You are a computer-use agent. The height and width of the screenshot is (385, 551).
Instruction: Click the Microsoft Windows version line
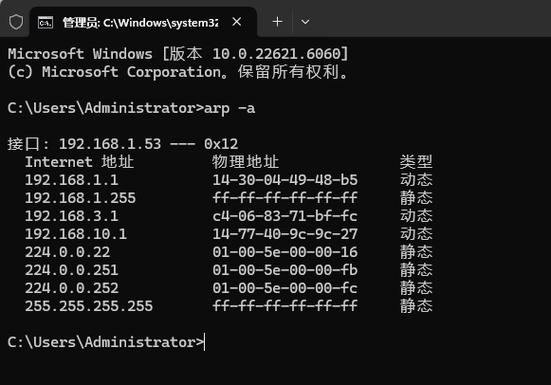[178, 54]
